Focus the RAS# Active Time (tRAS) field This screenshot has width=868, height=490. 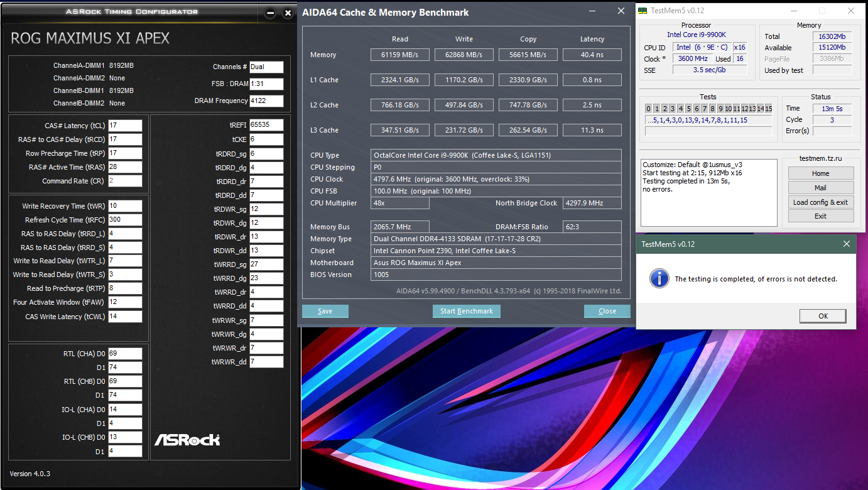125,167
